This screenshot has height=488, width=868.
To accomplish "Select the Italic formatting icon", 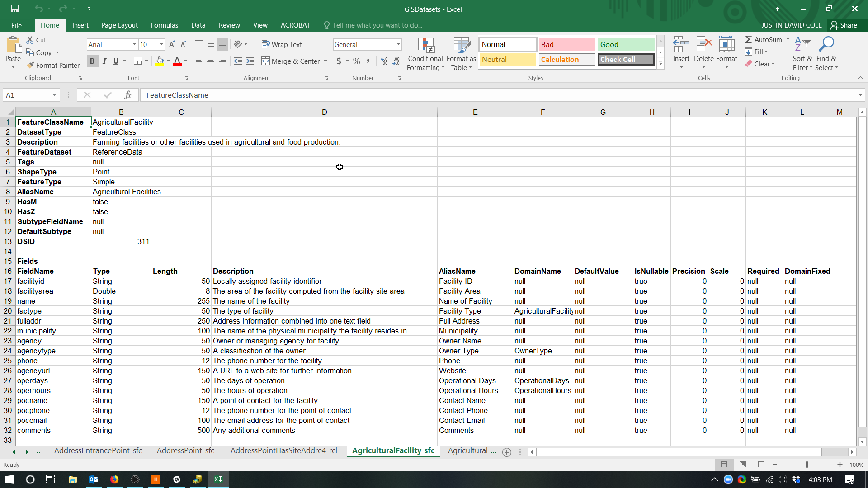I will coord(104,61).
